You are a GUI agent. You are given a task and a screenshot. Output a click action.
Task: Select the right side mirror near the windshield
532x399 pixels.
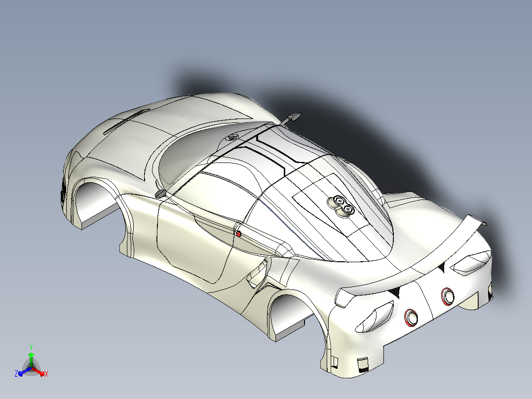(x=294, y=117)
